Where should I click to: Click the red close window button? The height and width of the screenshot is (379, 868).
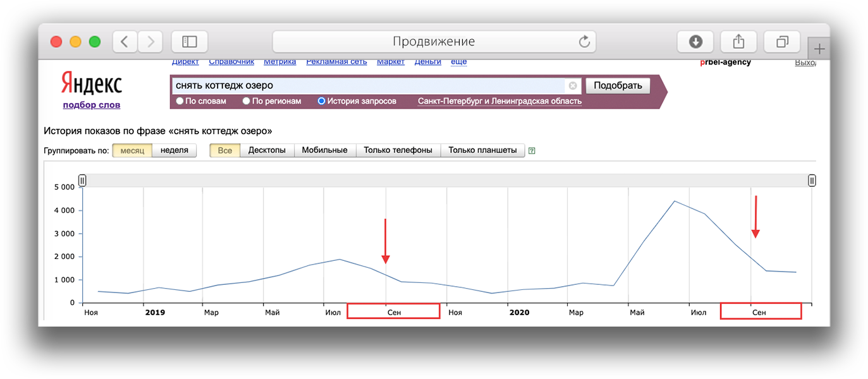click(x=56, y=42)
